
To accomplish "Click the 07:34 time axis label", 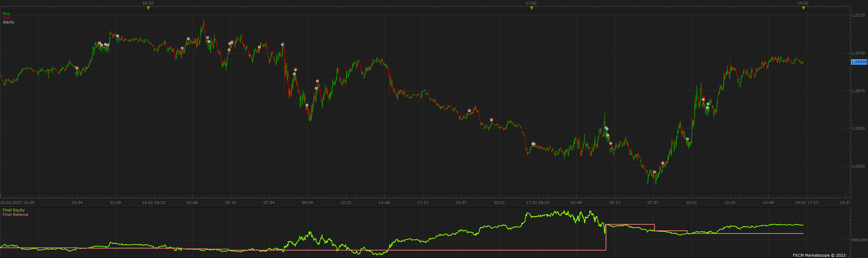I will pos(269,203).
